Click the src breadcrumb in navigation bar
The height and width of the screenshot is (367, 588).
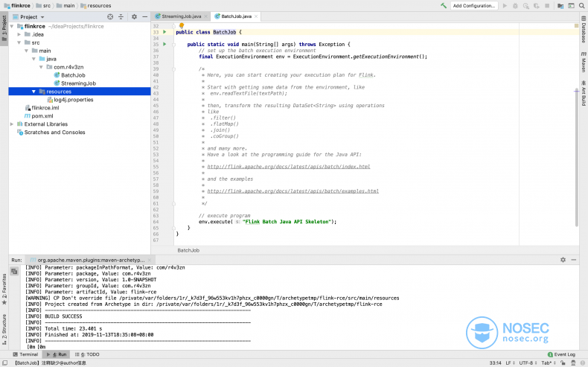pyautogui.click(x=43, y=6)
